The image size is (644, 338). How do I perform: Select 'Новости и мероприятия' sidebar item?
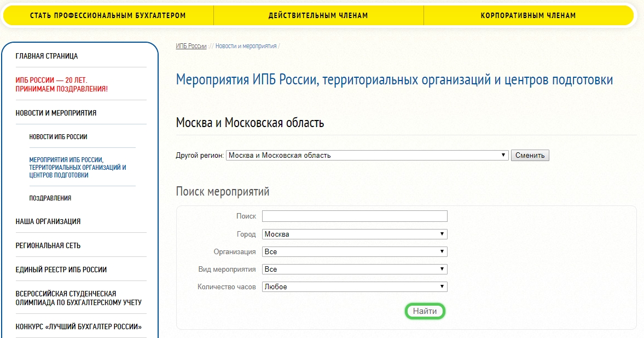(x=56, y=113)
